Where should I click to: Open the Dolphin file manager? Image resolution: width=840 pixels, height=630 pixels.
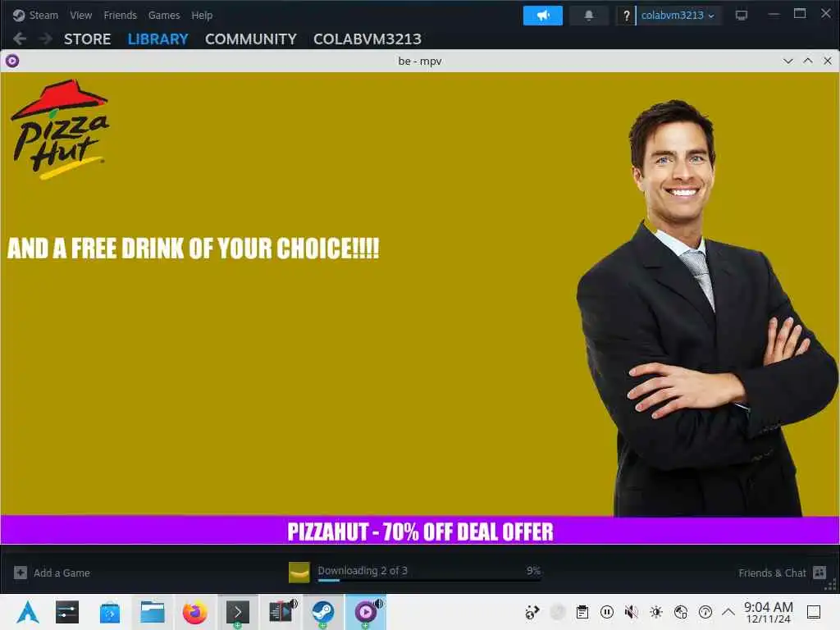tap(152, 612)
